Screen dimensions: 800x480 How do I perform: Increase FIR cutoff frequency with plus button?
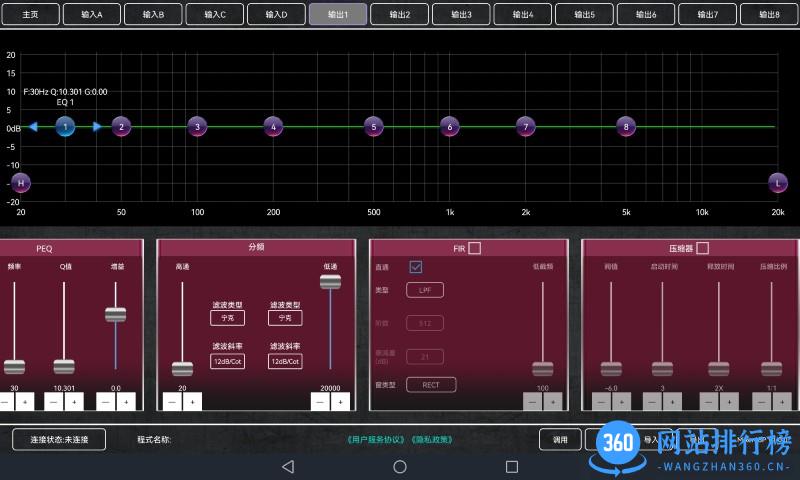[553, 402]
